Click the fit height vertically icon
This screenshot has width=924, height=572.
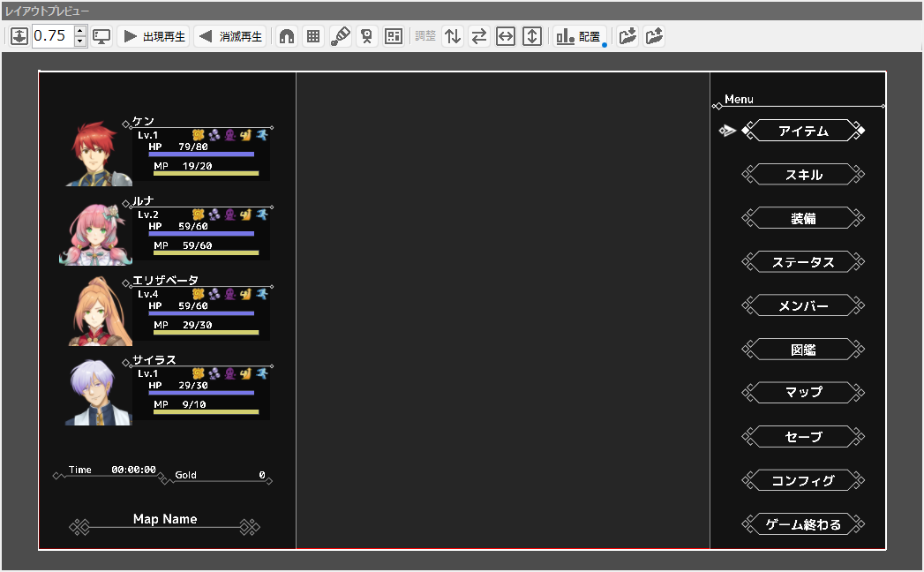point(532,36)
